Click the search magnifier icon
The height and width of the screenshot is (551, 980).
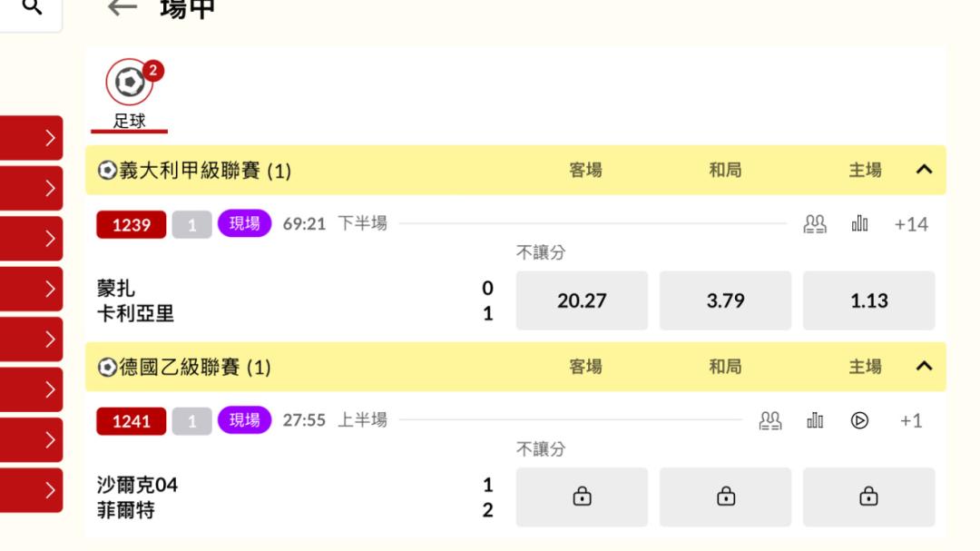32,7
